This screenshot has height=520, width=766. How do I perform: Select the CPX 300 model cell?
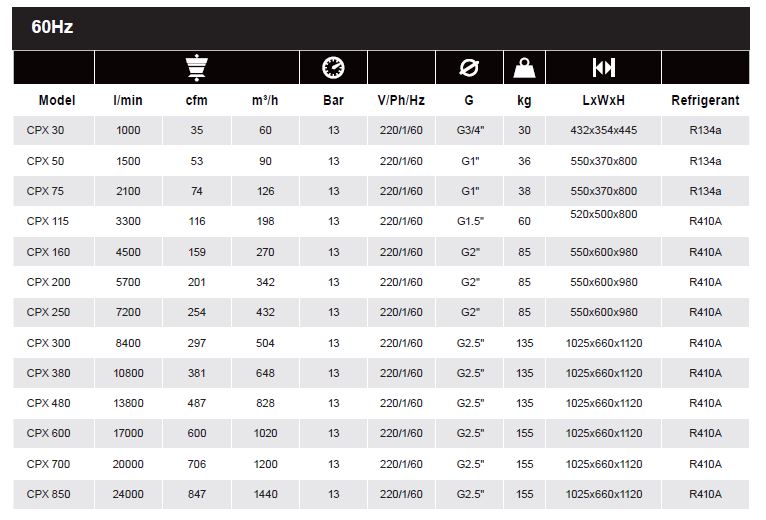coord(53,343)
